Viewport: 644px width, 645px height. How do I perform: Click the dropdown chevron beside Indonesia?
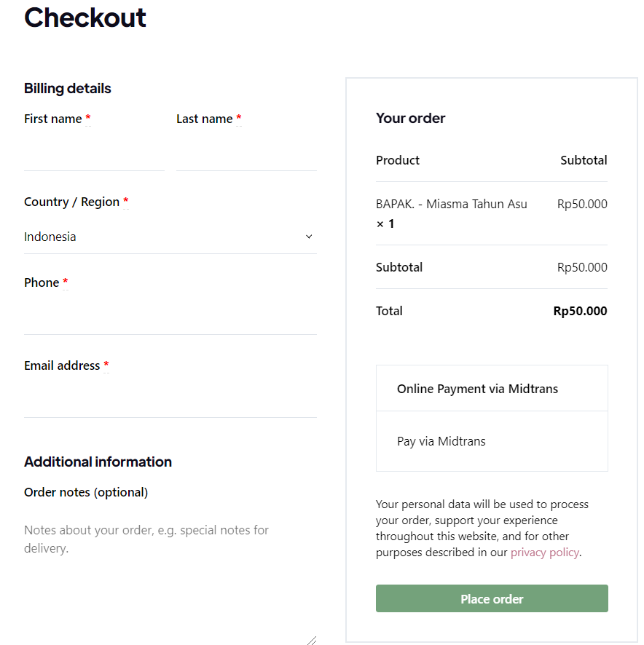[309, 237]
